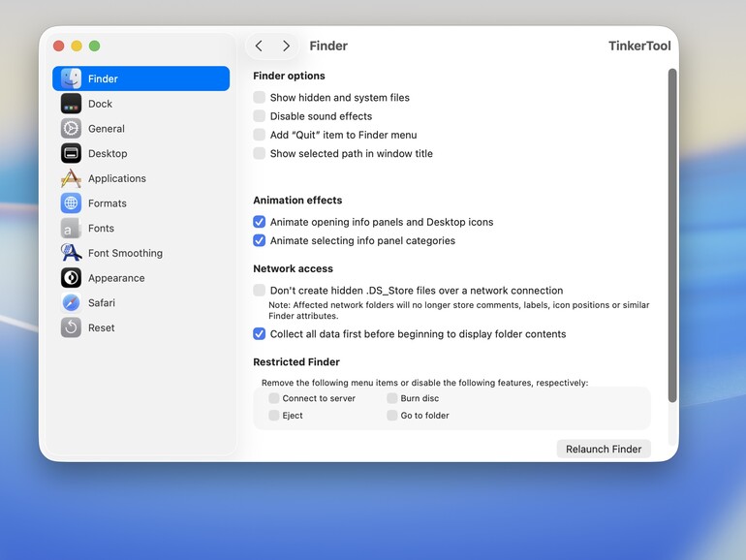746x560 pixels.
Task: Click the Appearance icon in sidebar
Action: tap(71, 278)
